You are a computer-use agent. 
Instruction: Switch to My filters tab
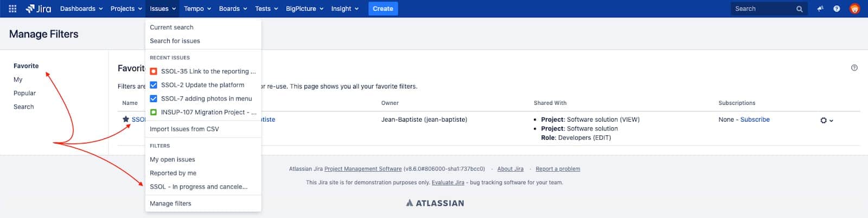tap(18, 79)
